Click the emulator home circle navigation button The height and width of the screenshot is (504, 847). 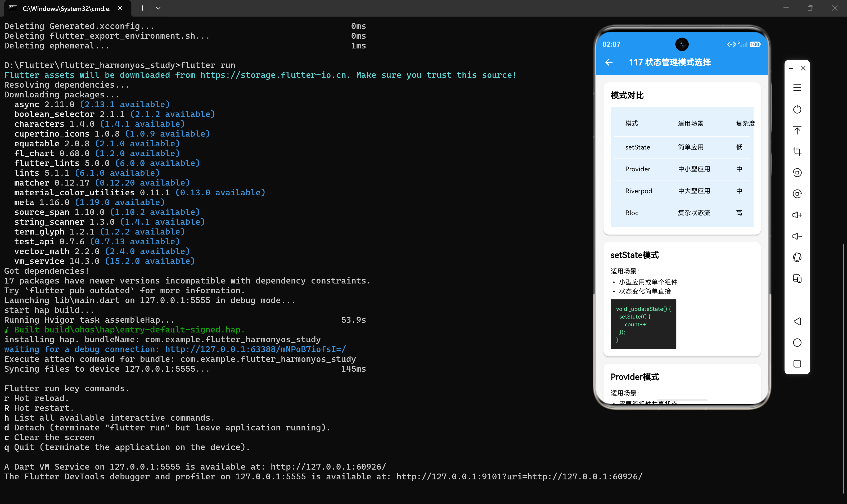click(797, 342)
